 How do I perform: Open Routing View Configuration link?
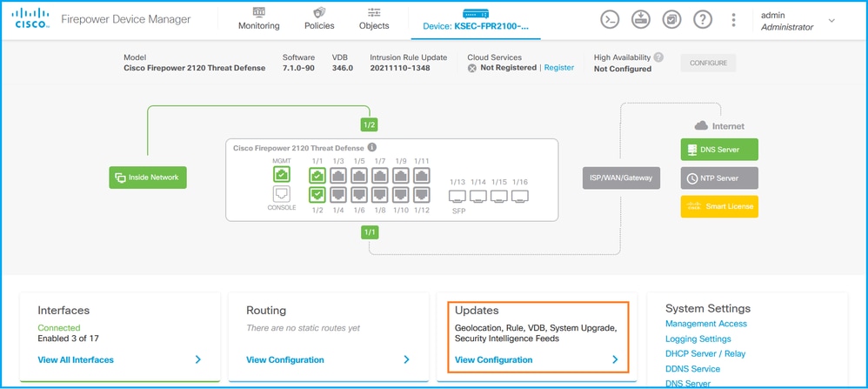285,359
